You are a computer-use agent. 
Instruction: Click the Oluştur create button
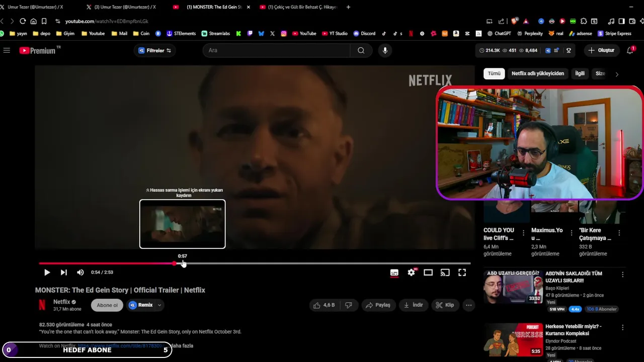601,50
